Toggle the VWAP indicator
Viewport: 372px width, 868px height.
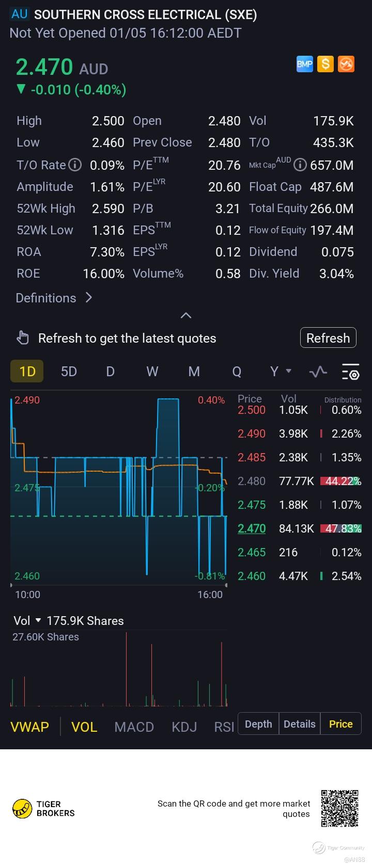30,727
